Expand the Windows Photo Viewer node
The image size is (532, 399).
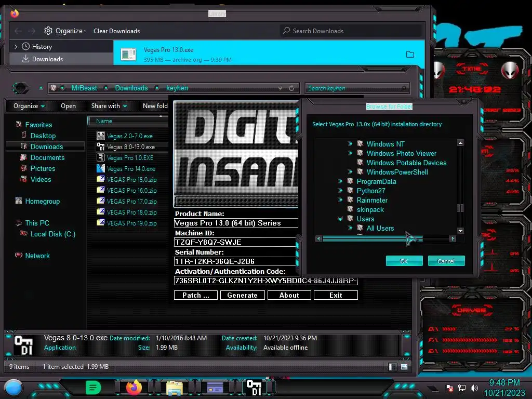[350, 153]
